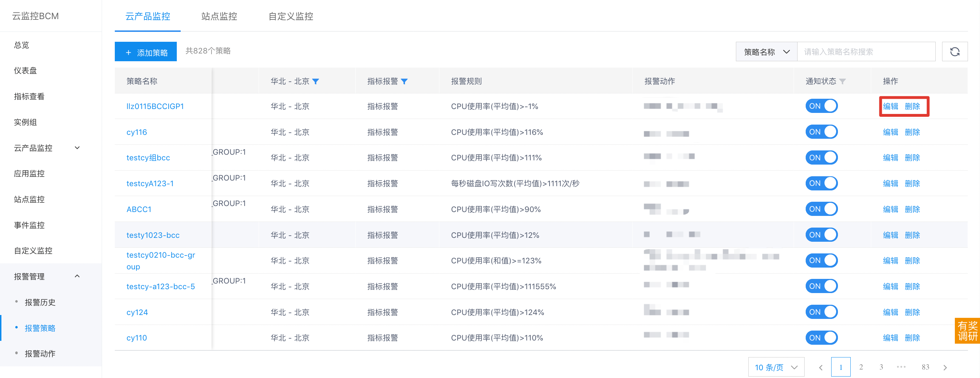The height and width of the screenshot is (378, 980).
Task: Click 删除 for cy110
Action: 912,338
